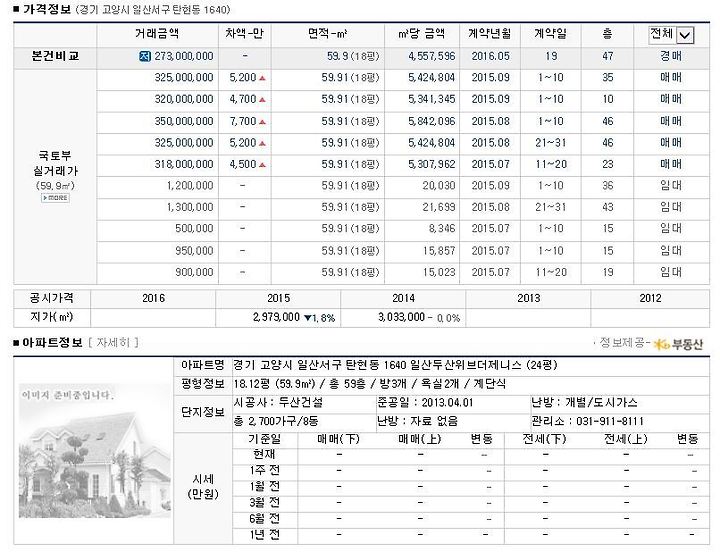Viewport: 720px width, 552px height.
Task: Click the more button under 국토부 실거래가
Action: tap(55, 198)
